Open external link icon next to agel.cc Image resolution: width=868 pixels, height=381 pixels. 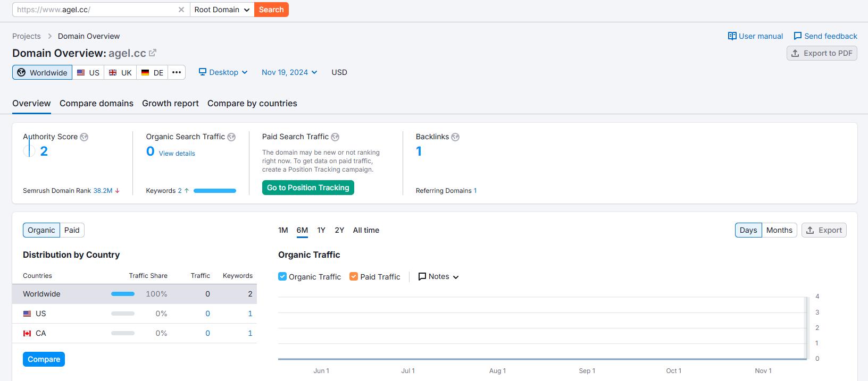tap(153, 53)
